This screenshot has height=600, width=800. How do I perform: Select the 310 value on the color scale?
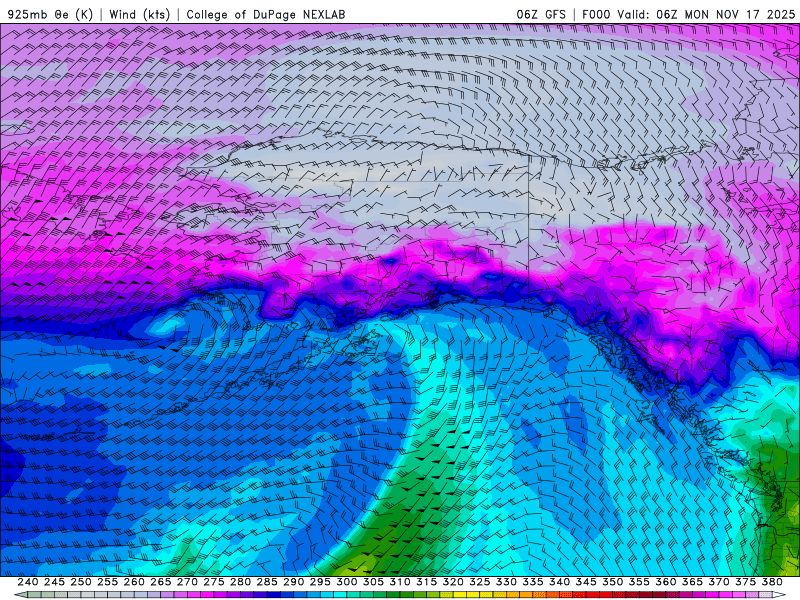coord(399,582)
